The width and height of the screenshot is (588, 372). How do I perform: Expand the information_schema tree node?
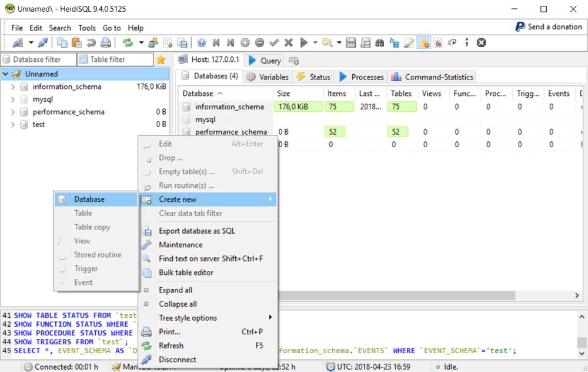point(13,87)
